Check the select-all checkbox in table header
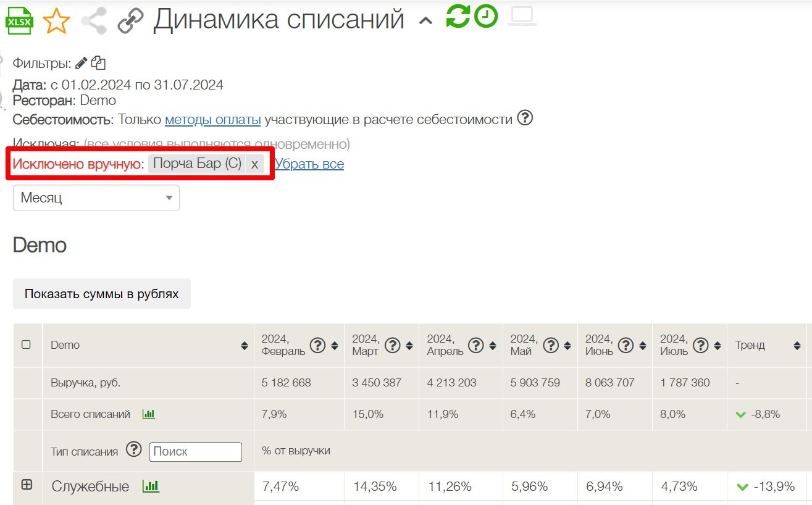 coord(26,345)
